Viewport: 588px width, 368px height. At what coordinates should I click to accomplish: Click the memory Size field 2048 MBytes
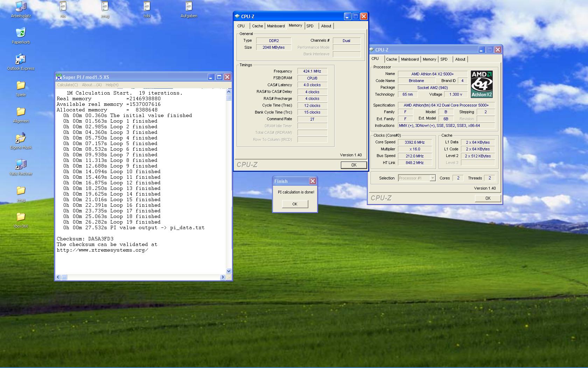tap(274, 47)
